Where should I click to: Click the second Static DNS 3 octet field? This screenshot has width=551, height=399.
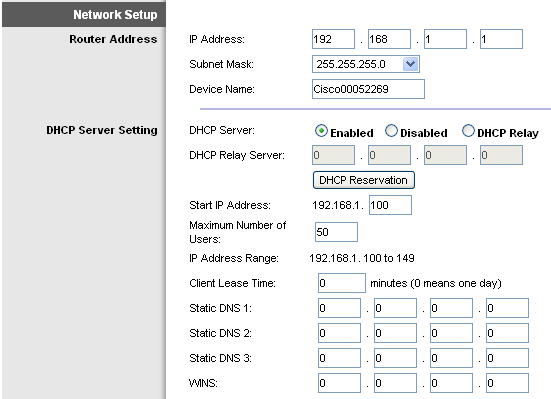pos(395,358)
